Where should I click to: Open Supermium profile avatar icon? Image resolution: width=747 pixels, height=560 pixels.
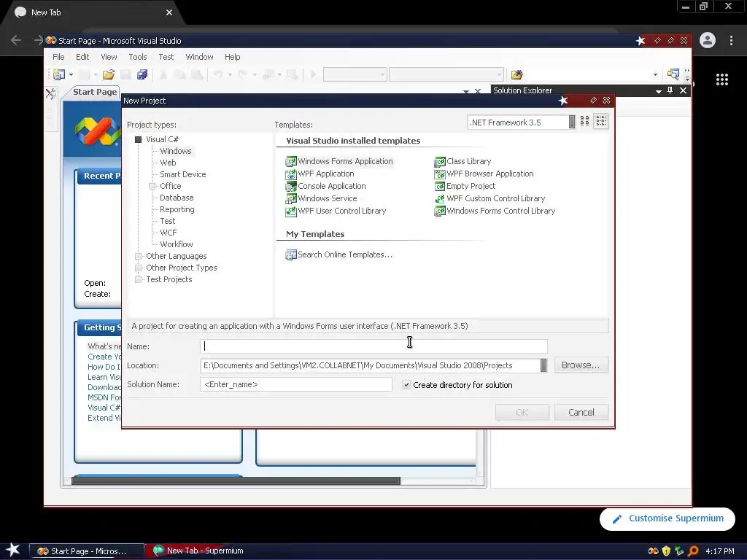(708, 40)
